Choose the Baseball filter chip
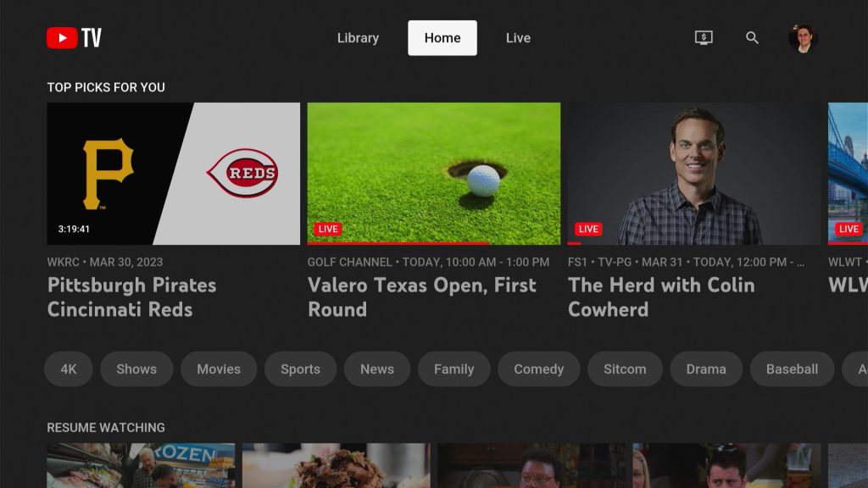The height and width of the screenshot is (488, 868). coord(792,369)
